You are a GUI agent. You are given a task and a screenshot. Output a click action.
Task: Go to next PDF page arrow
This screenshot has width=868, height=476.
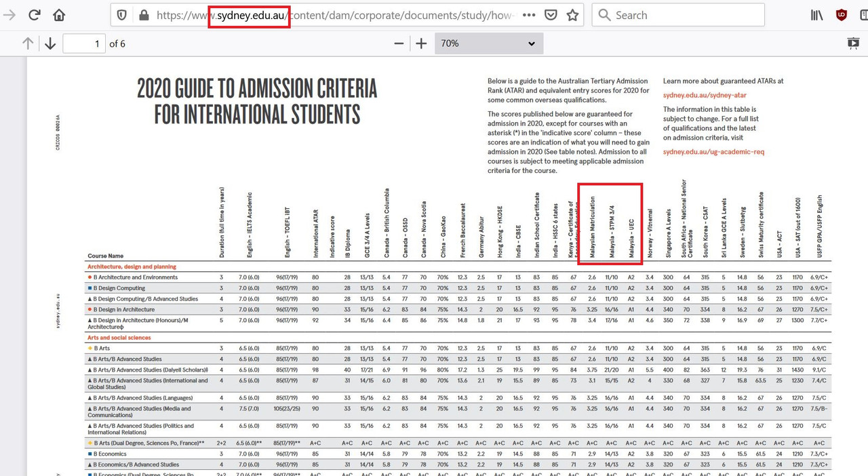50,43
